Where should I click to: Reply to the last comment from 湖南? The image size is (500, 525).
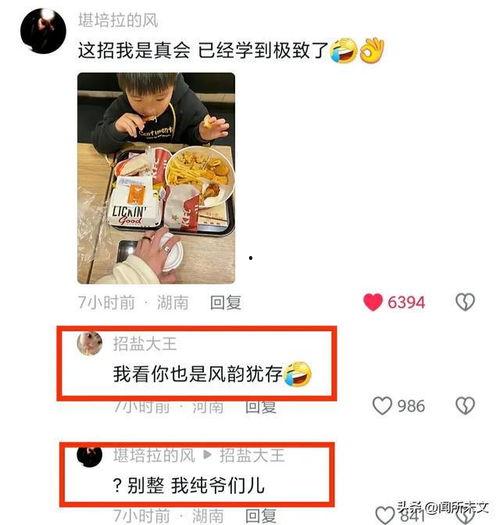click(261, 516)
